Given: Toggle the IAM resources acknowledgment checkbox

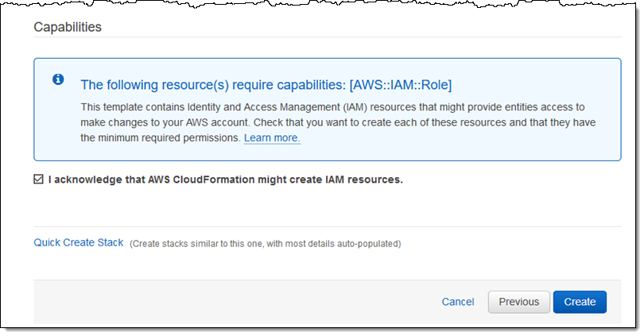Looking at the screenshot, I should point(39,180).
